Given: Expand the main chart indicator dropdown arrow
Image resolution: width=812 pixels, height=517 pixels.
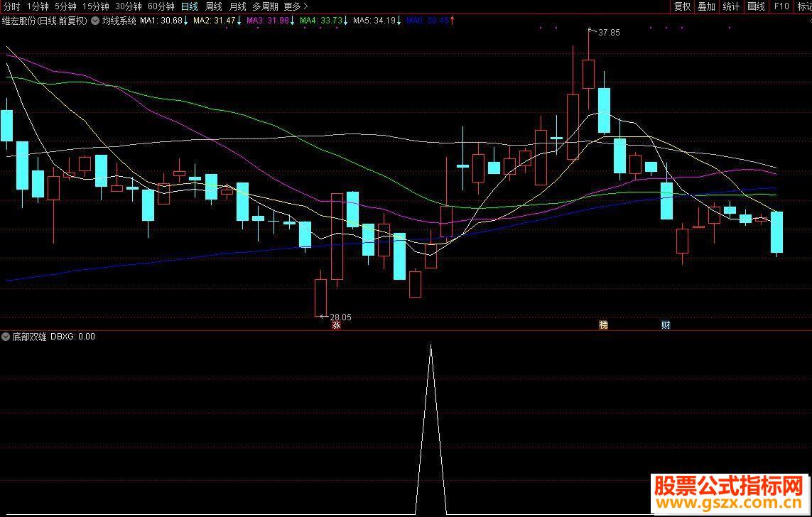Looking at the screenshot, I should click(x=95, y=21).
